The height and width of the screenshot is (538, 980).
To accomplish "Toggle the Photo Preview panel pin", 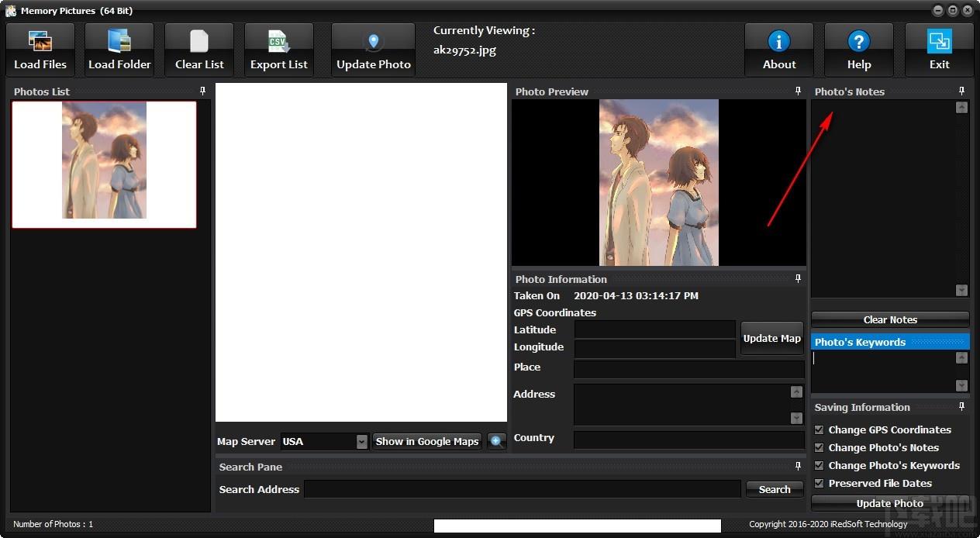I will [x=798, y=91].
